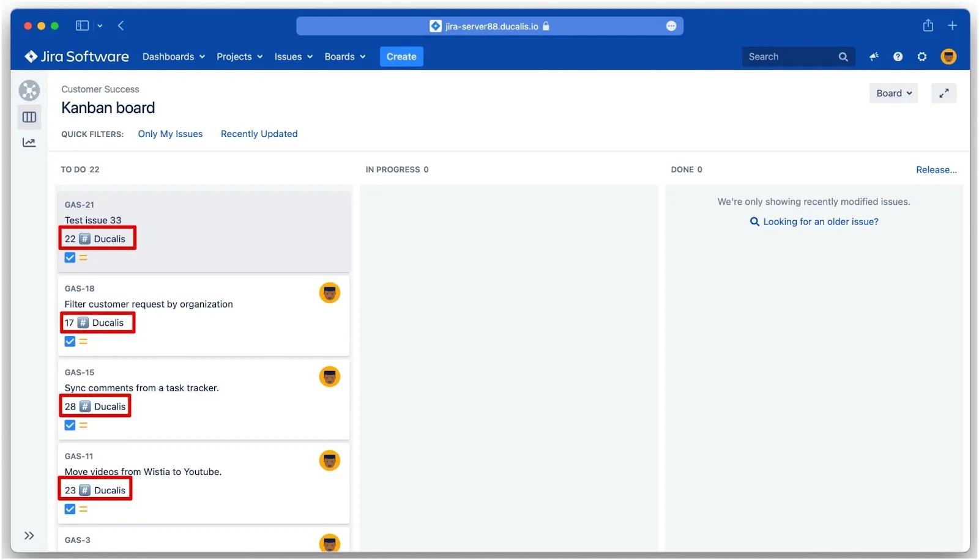Screen dimensions: 979x560
Task: Collapse the left sidebar with the double chevron
Action: point(29,535)
